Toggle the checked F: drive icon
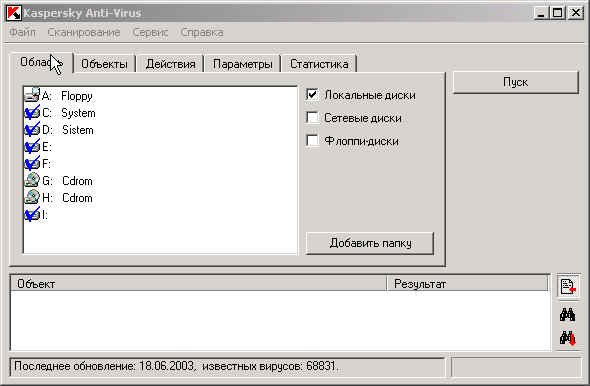The image size is (590, 386). [32, 163]
